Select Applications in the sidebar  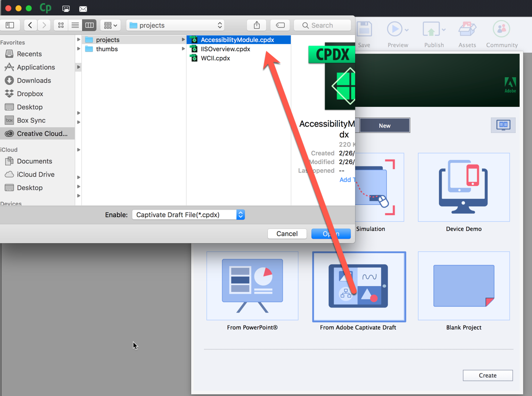point(37,67)
